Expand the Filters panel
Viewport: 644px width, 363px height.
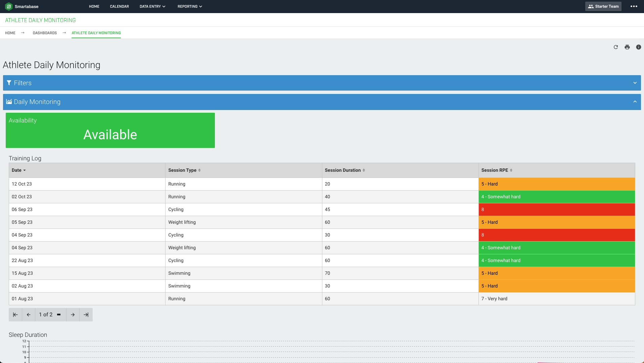[x=635, y=83]
